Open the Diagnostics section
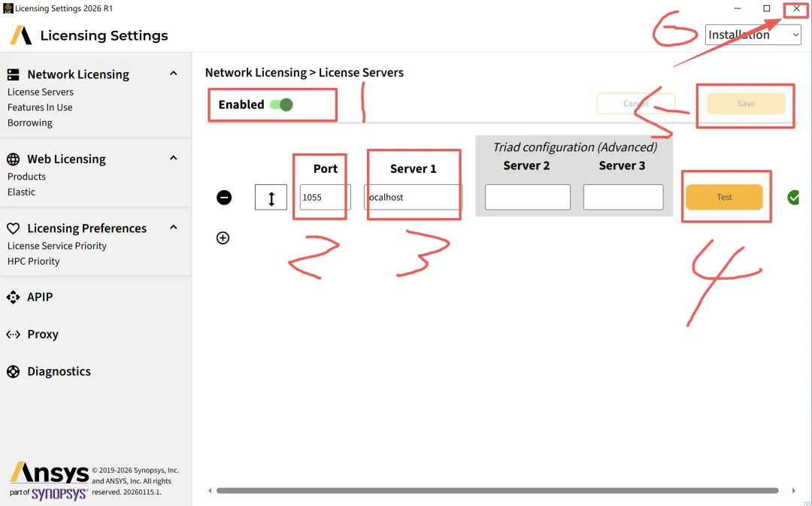 59,371
